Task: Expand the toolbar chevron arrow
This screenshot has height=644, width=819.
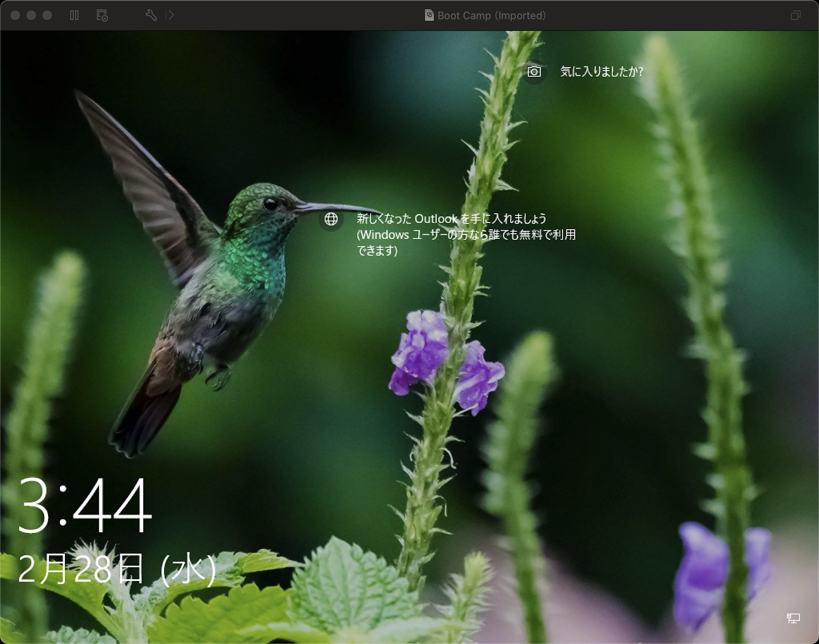Action: [170, 15]
